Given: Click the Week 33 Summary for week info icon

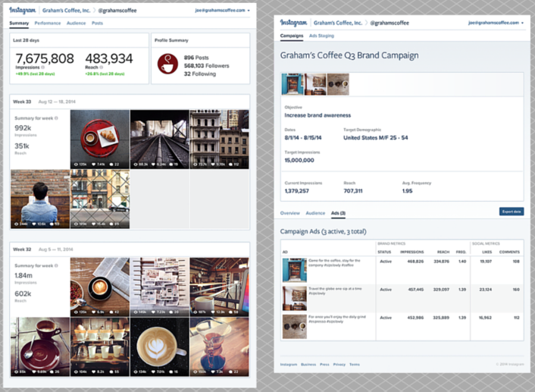Looking at the screenshot, I should 56,118.
